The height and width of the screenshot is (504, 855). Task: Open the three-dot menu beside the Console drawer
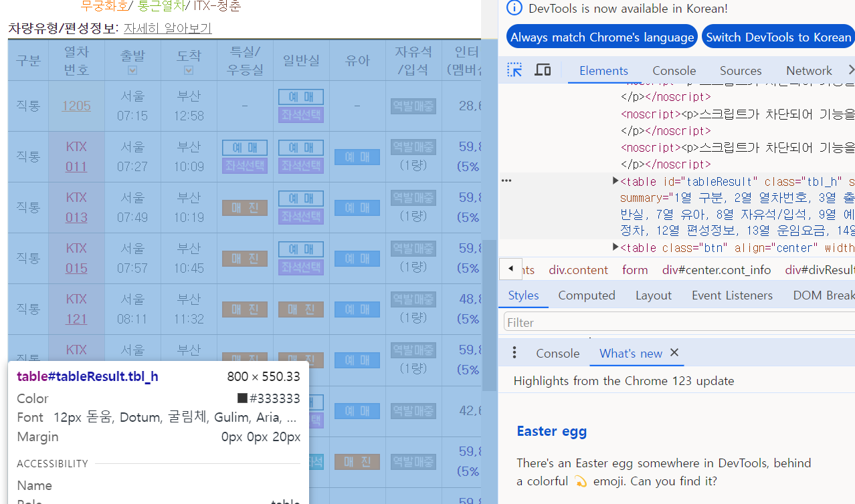(514, 353)
